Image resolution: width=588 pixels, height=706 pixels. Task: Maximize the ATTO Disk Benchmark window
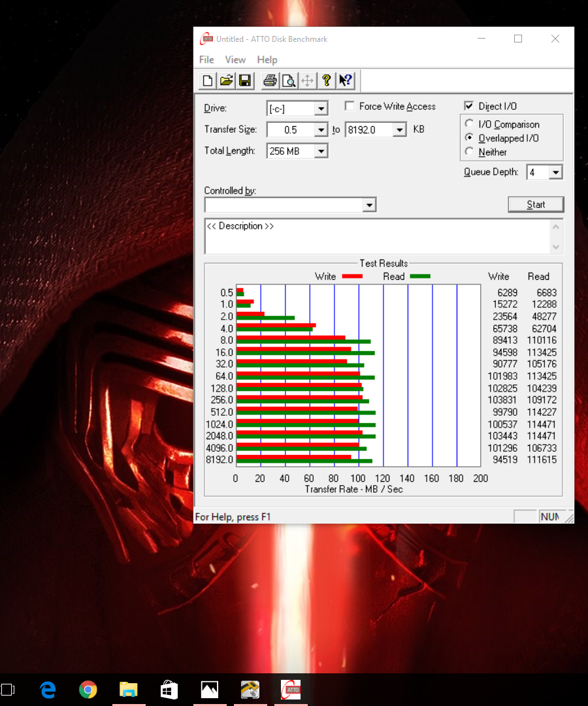coord(518,39)
